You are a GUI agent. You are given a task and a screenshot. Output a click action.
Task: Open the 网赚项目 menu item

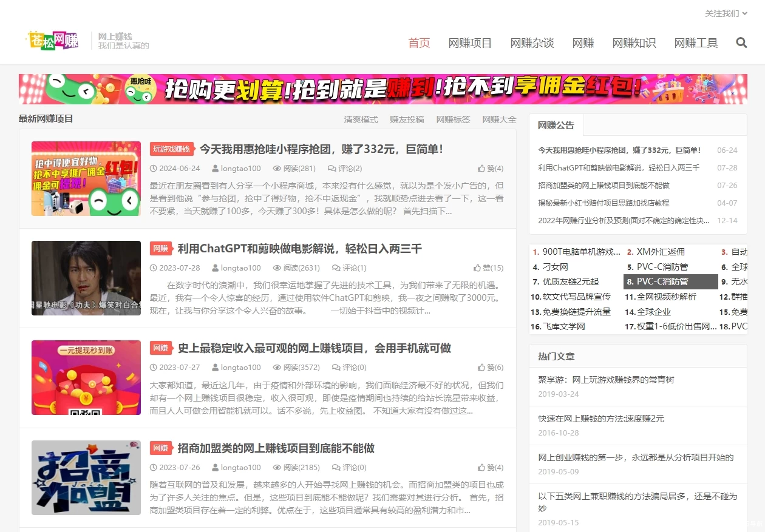[470, 42]
